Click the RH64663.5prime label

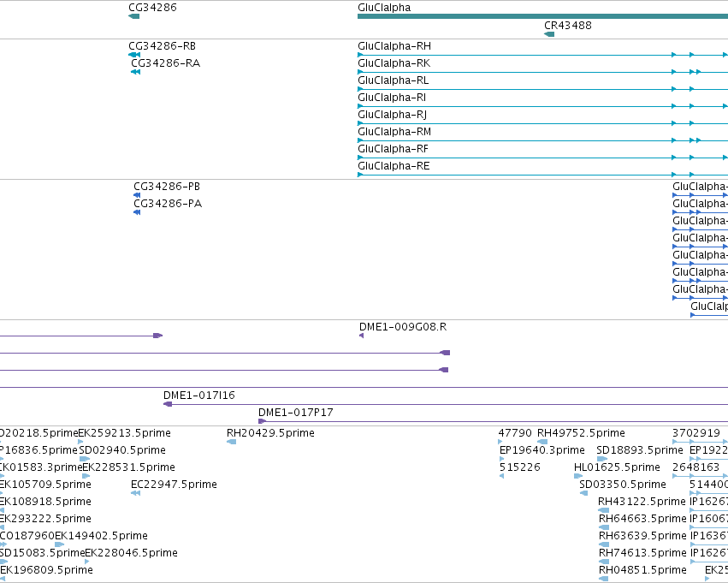point(642,519)
